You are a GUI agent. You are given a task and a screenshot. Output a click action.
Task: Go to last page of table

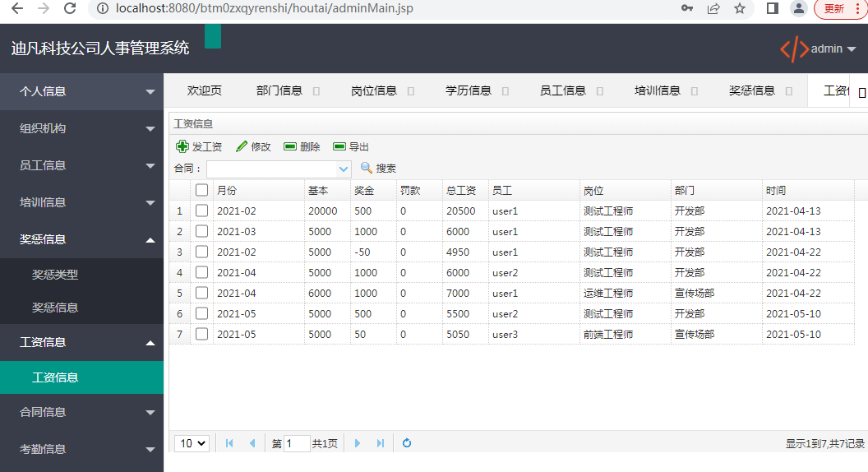[x=381, y=443]
